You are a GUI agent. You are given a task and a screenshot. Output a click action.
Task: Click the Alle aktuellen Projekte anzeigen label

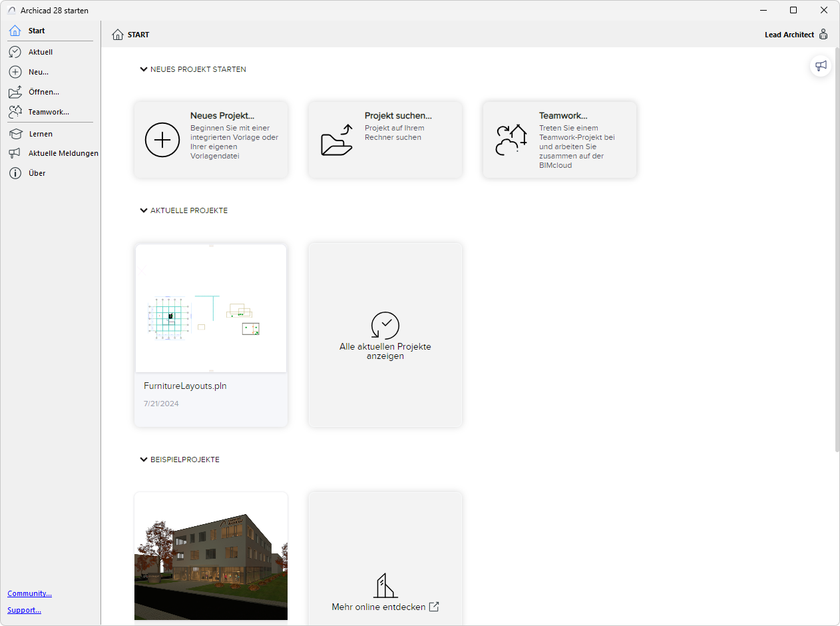pyautogui.click(x=385, y=351)
